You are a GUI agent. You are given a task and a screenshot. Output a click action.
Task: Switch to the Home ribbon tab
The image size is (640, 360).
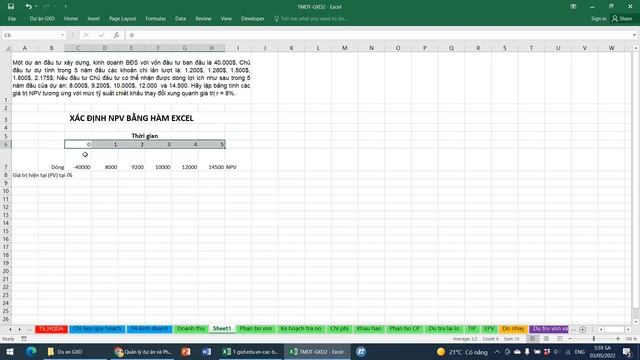[71, 19]
